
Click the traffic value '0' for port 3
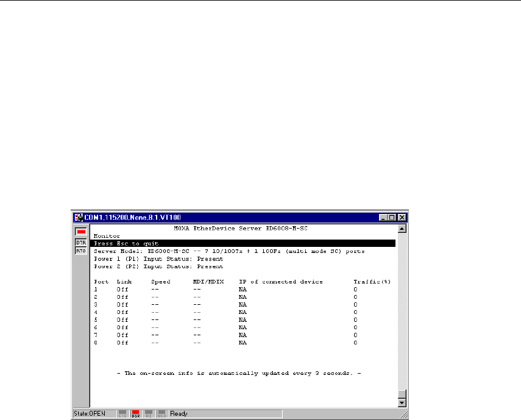[355, 305]
